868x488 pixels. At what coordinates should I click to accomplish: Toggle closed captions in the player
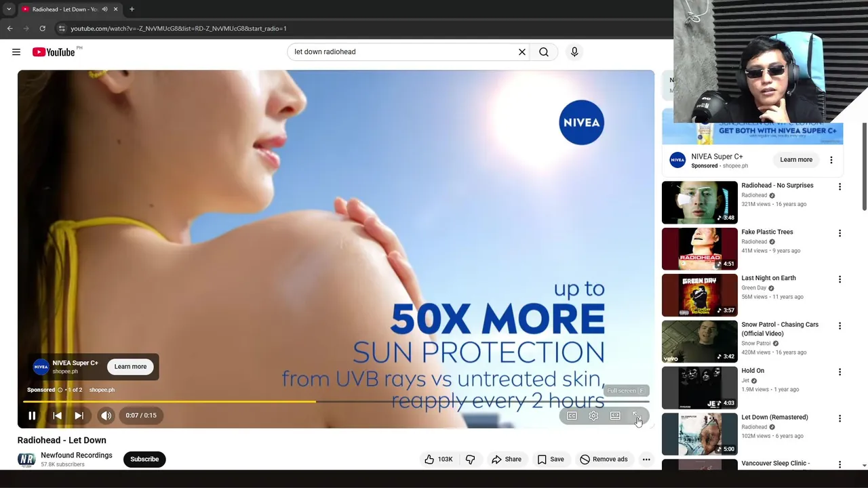(x=572, y=416)
